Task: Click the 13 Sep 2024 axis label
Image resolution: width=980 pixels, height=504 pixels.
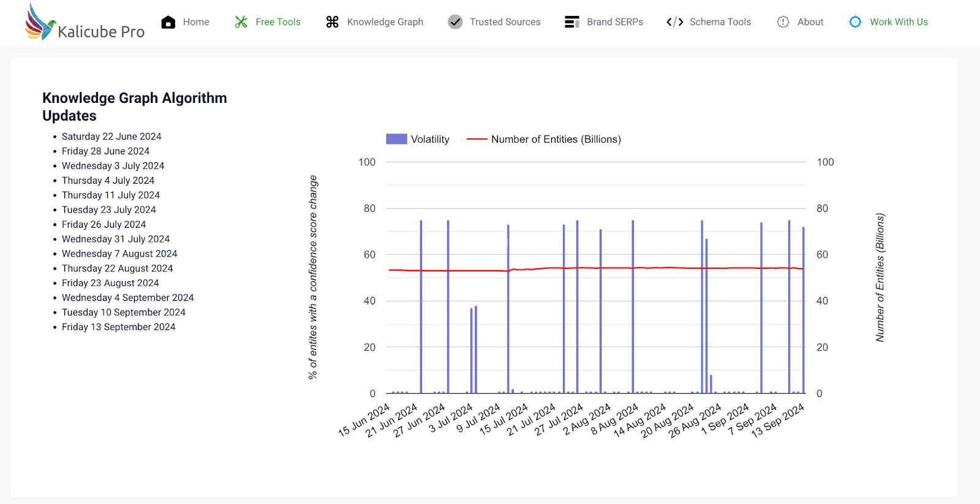Action: click(778, 420)
